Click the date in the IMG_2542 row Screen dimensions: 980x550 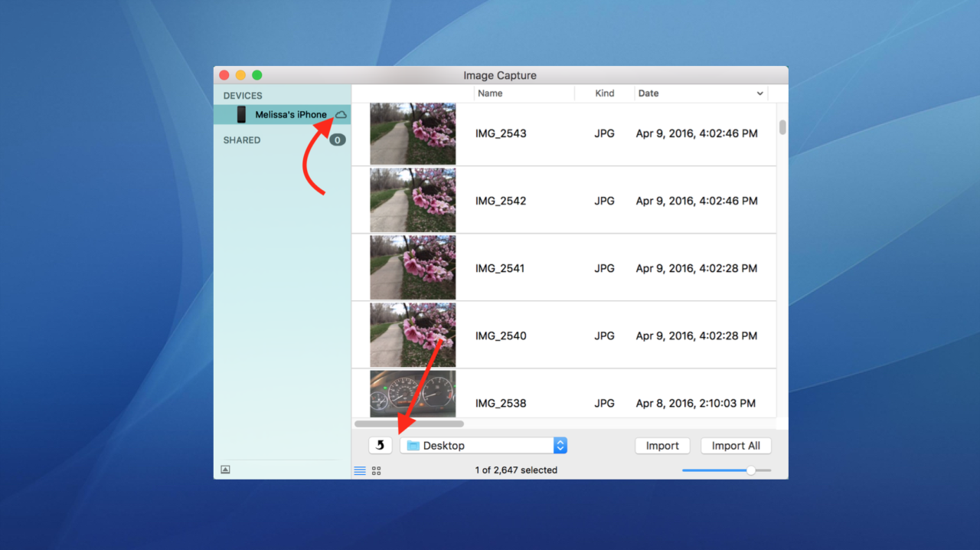point(697,201)
